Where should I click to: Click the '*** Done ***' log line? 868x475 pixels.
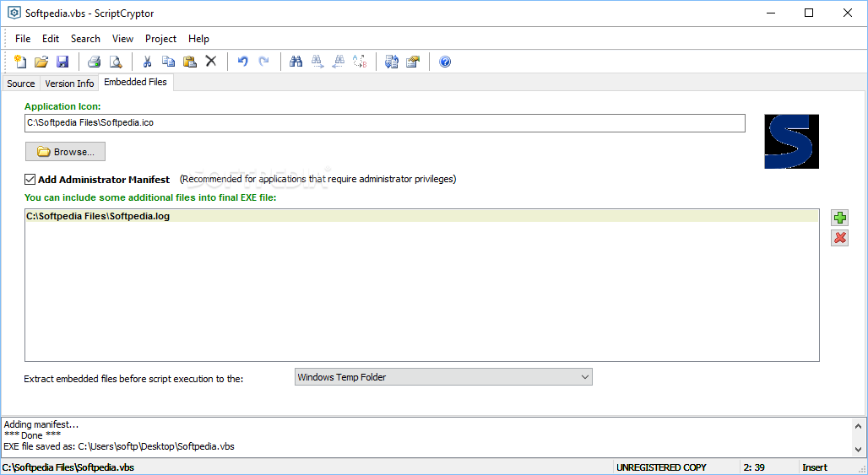point(32,435)
